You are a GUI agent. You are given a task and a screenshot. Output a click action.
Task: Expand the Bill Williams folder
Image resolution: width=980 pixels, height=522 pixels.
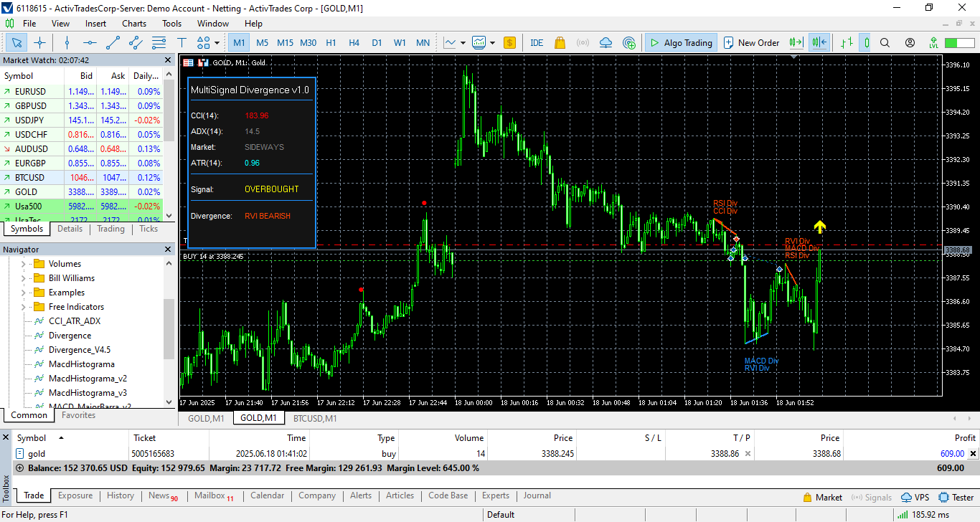[x=23, y=278]
